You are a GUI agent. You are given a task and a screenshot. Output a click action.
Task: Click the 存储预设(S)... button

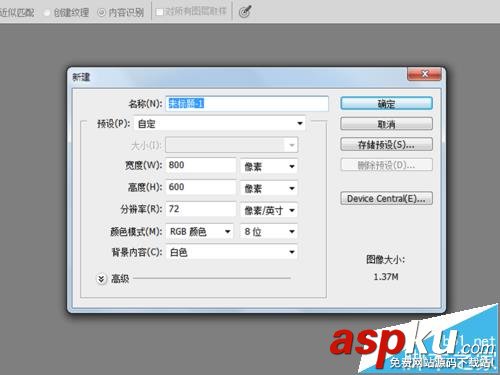click(387, 145)
